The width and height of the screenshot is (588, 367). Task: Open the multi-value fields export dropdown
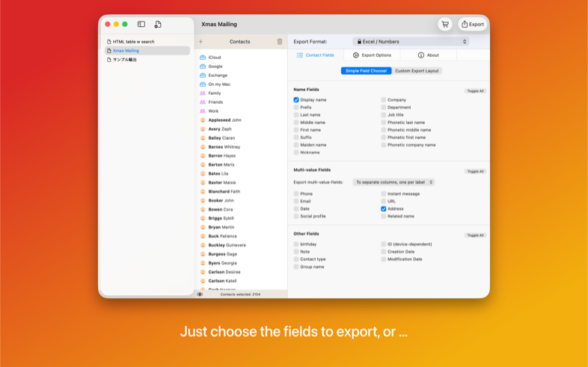(393, 182)
